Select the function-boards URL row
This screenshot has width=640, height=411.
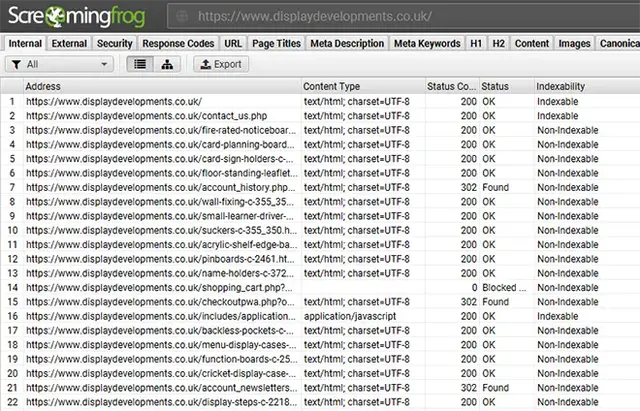pyautogui.click(x=162, y=359)
